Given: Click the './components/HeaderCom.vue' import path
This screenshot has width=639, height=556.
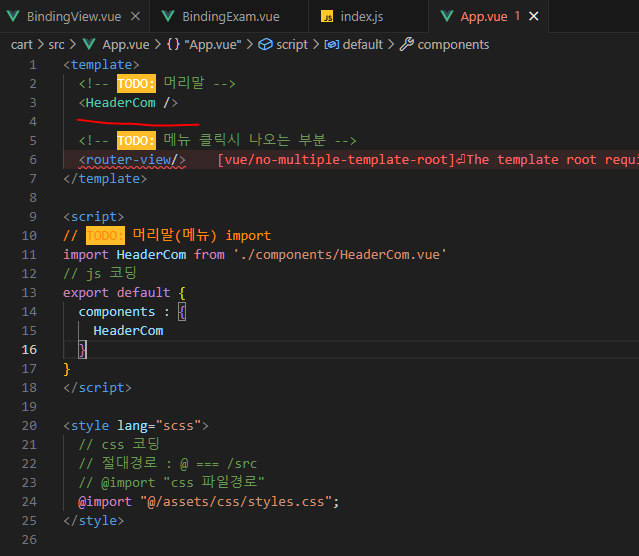Looking at the screenshot, I should click(340, 255).
